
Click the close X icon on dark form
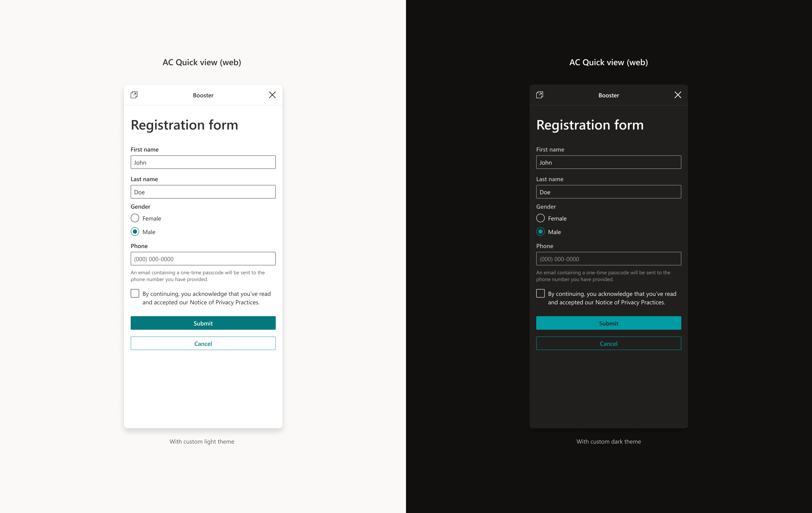[678, 95]
